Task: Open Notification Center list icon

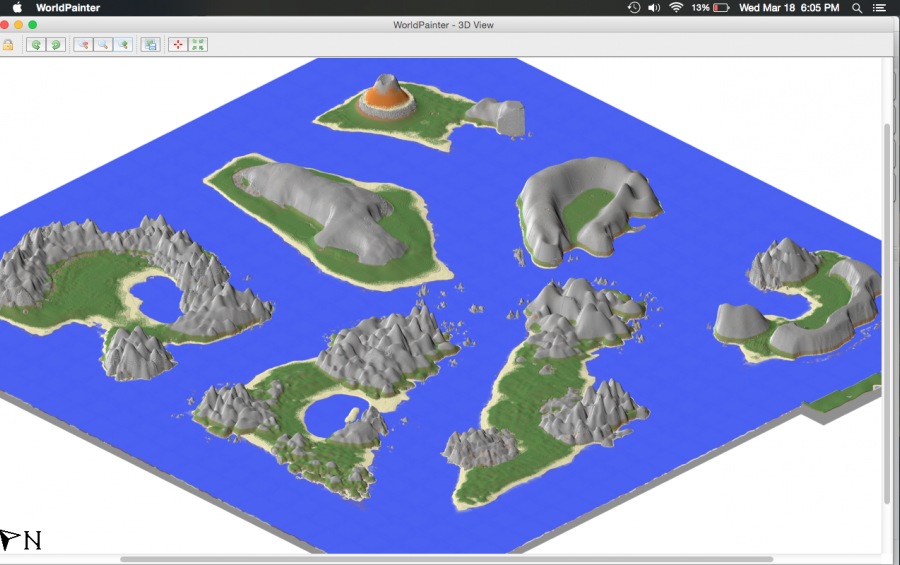Action: click(879, 7)
